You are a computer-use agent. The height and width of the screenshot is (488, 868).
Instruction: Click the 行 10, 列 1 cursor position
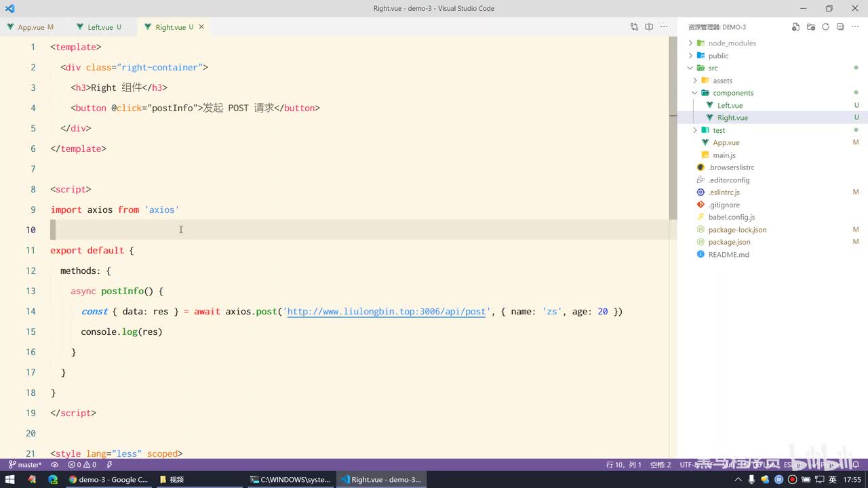624,465
